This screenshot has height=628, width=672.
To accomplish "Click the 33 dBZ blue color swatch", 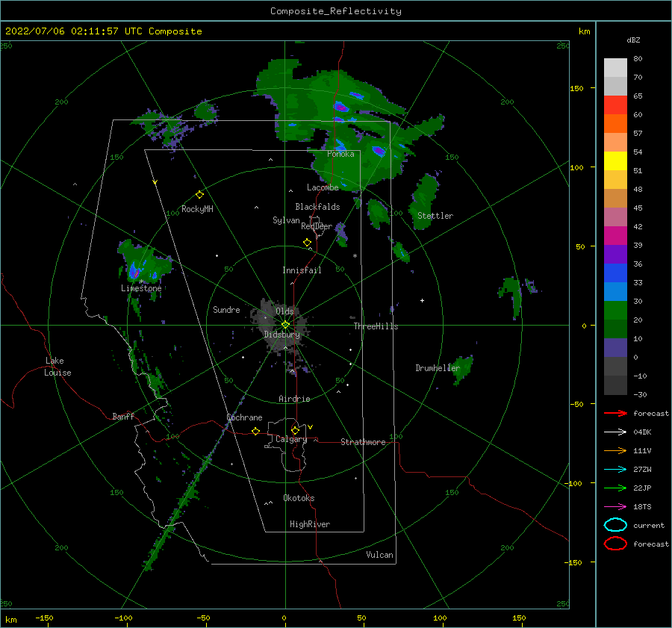I will 615,291.
